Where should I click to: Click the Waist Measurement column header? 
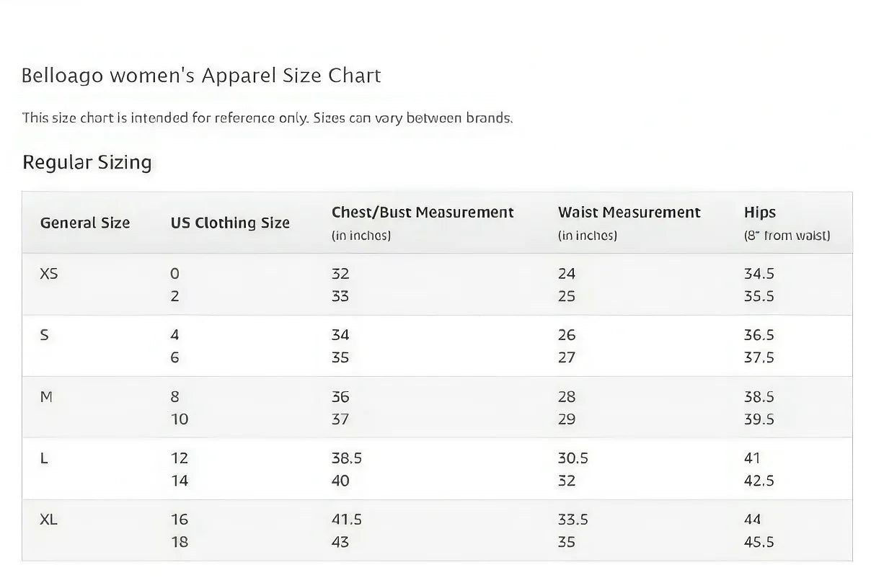click(629, 213)
